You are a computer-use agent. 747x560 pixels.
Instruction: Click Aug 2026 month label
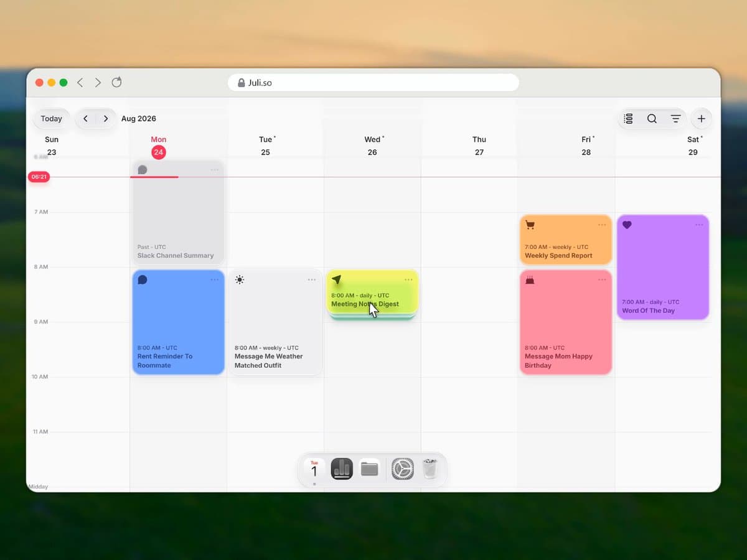pos(139,118)
